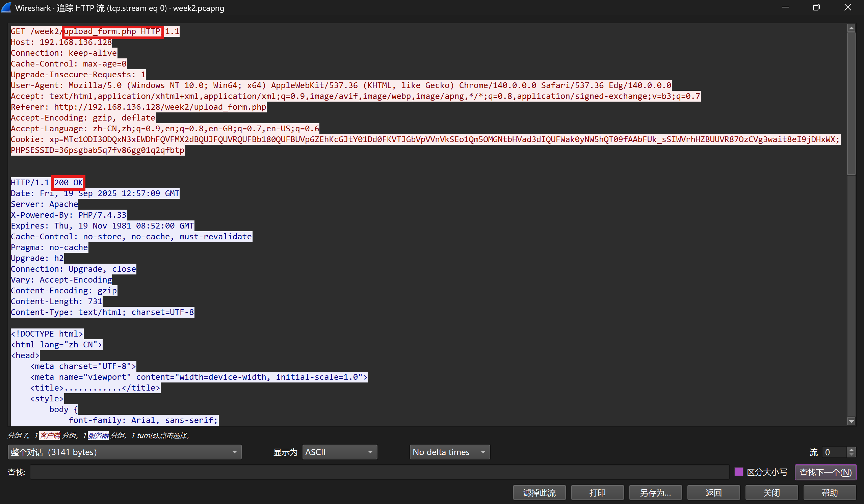
Task: Click the 'Cache-Control: max-age=0' line
Action: click(69, 64)
